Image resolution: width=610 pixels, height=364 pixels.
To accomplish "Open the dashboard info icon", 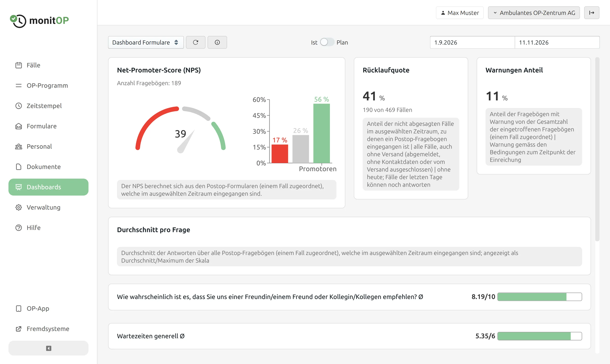I will click(x=217, y=42).
